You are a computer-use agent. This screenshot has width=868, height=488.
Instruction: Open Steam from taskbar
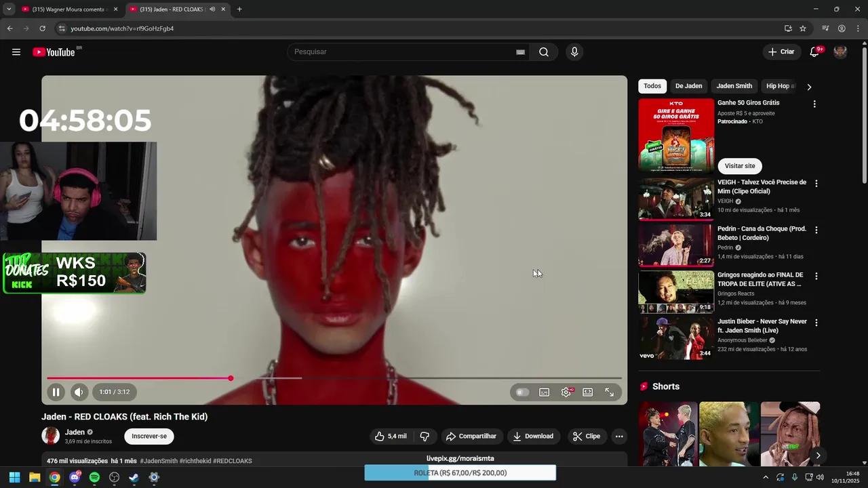(134, 477)
